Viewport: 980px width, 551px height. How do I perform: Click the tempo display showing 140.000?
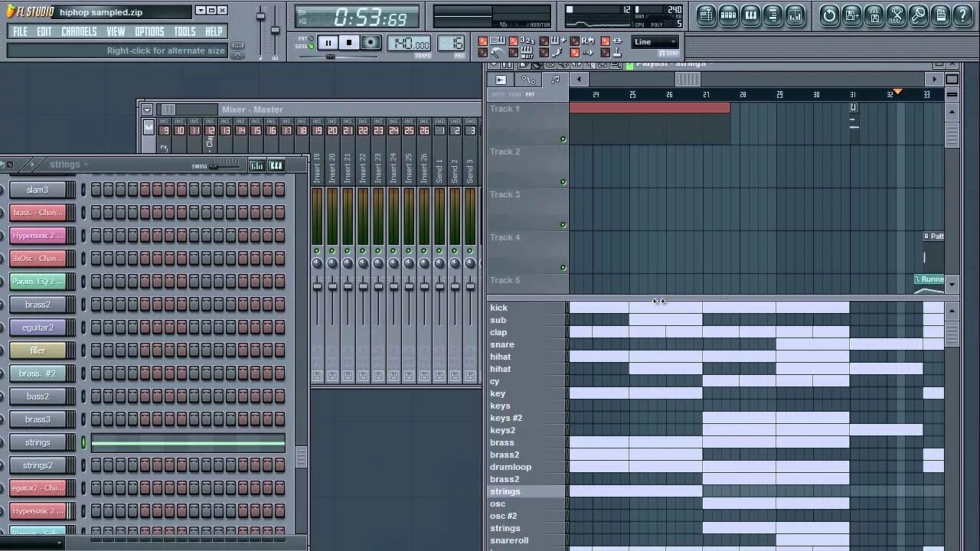click(x=408, y=43)
